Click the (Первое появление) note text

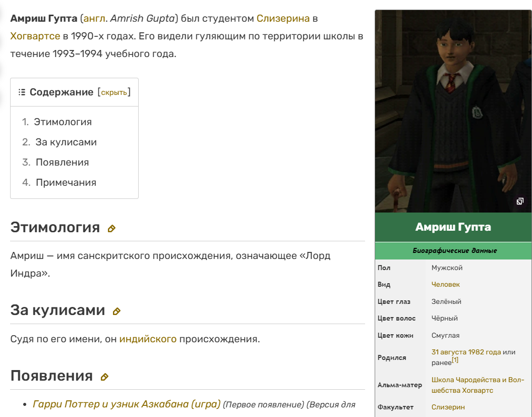coord(263,404)
